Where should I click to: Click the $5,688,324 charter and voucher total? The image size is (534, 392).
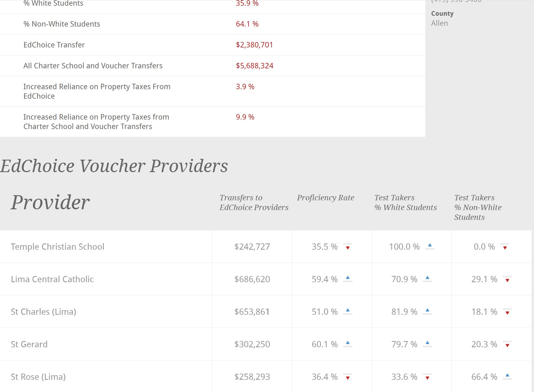click(x=255, y=66)
